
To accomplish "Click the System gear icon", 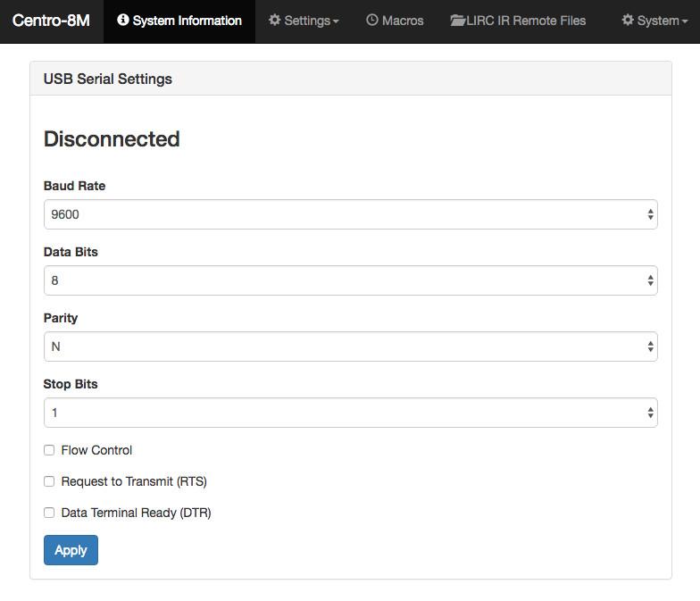I will coord(628,20).
